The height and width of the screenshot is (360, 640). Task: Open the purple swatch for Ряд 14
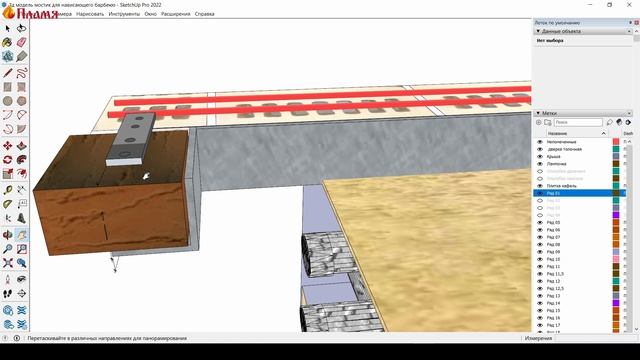pyautogui.click(x=616, y=303)
